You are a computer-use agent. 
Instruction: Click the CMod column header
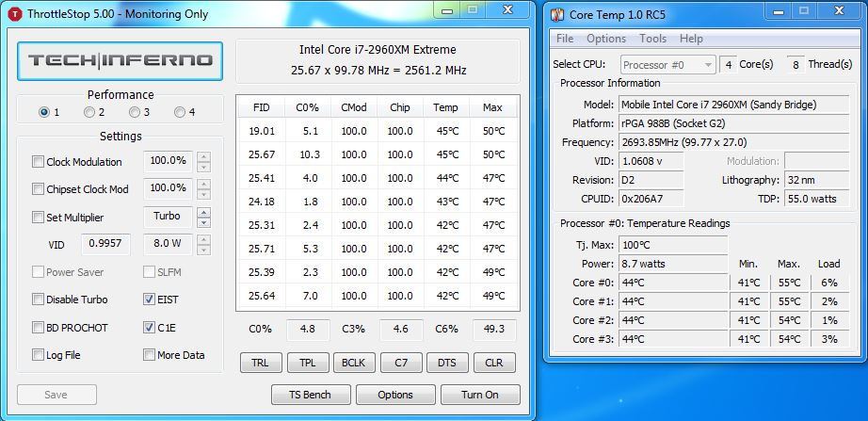click(x=354, y=107)
